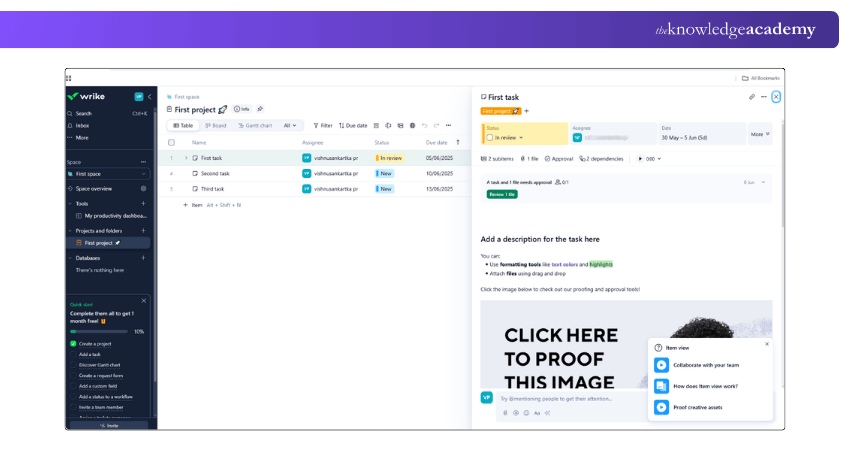Toggle the Add a custom field checklist item
This screenshot has height=450, width=850.
[x=73, y=386]
